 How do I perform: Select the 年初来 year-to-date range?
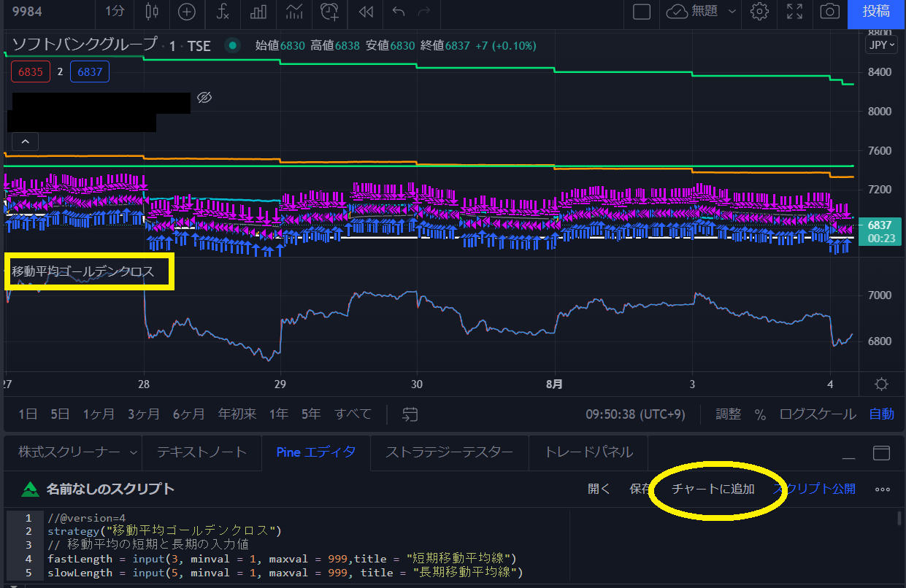[237, 414]
